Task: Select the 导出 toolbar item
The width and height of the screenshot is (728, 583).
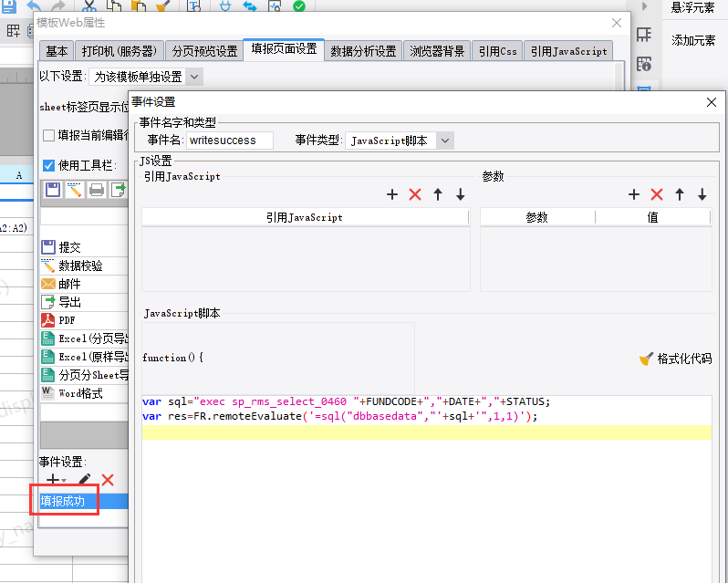Action: 84,302
